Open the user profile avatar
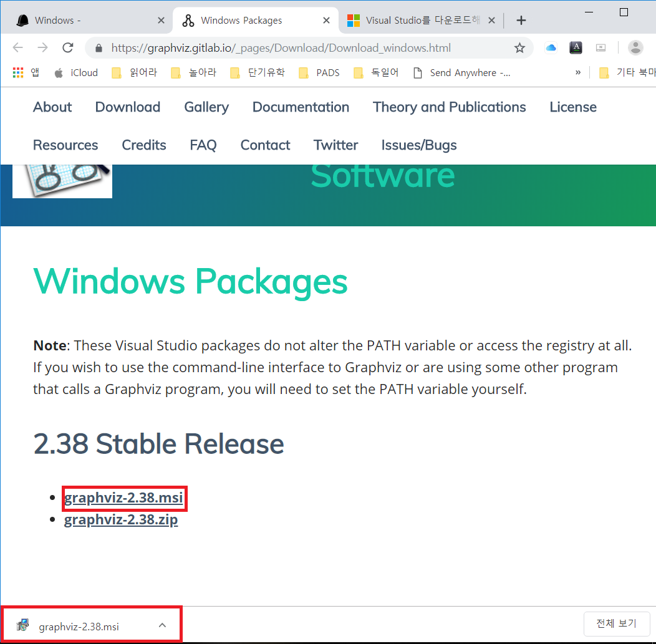The image size is (656, 644). [635, 47]
